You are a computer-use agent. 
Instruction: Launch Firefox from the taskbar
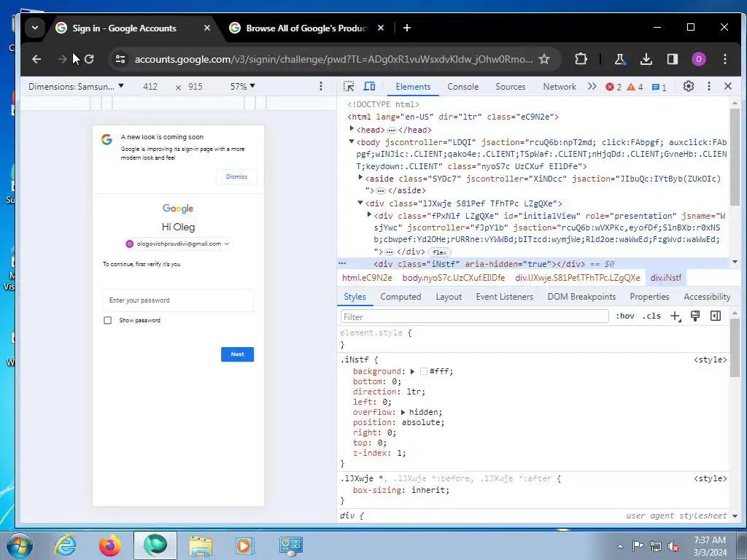[110, 545]
